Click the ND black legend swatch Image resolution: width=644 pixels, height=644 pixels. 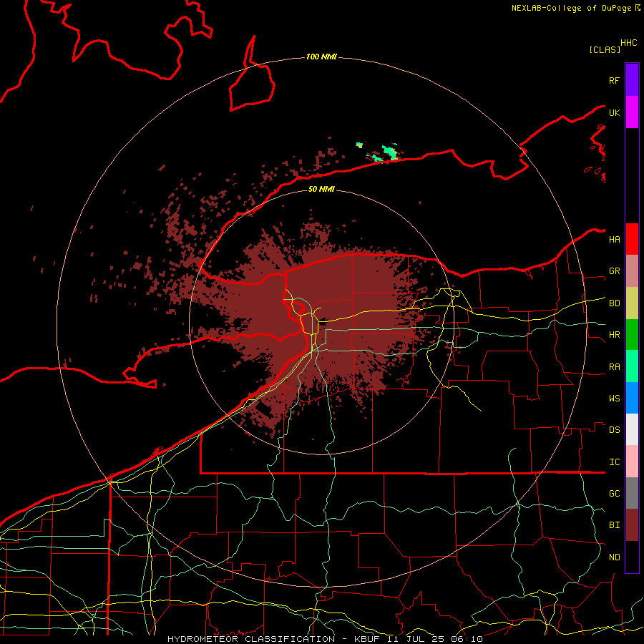[x=632, y=557]
